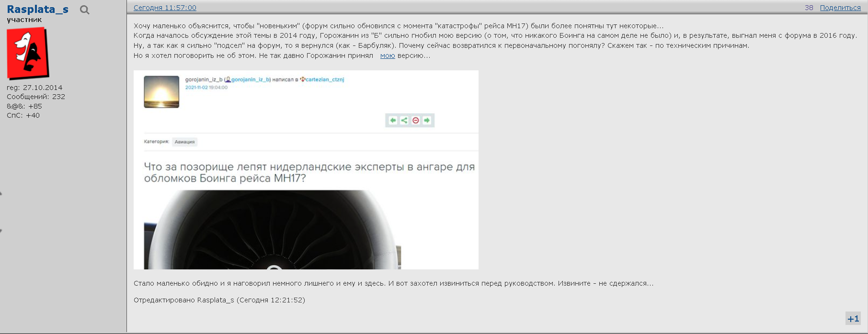
Task: Click the 'СпС: +40' thanks value
Action: 23,115
